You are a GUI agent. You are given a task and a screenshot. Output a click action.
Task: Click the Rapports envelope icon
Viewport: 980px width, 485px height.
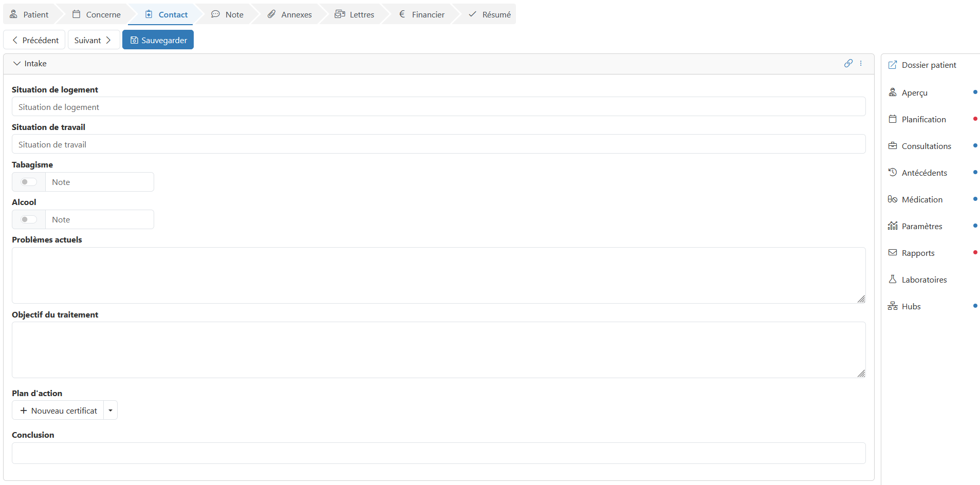[893, 253]
